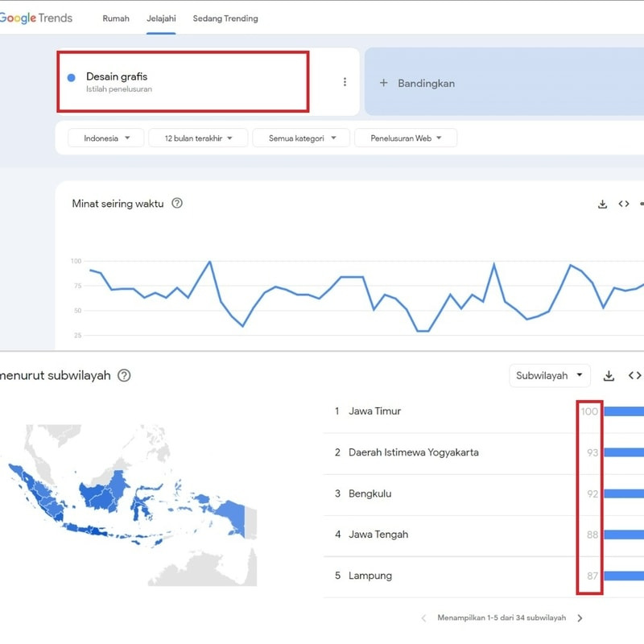Select the Daerah Istimewa Yogyakarta row
644x644 pixels.
[x=484, y=452]
